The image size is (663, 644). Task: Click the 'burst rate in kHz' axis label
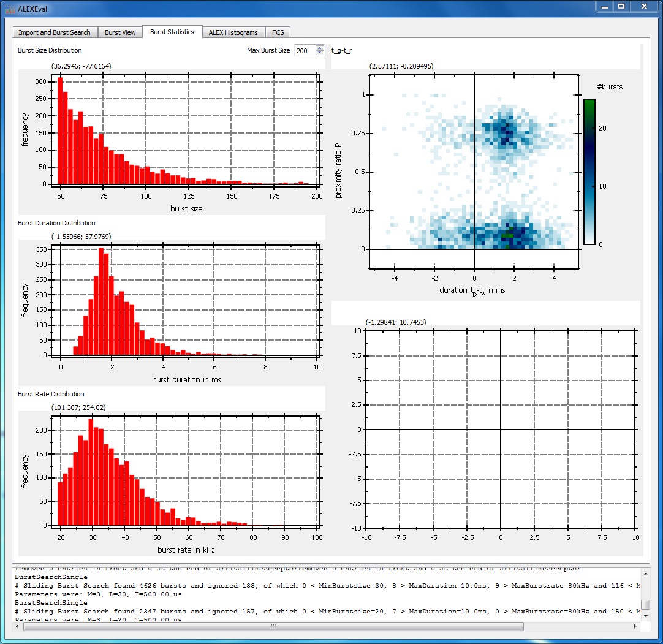click(186, 550)
